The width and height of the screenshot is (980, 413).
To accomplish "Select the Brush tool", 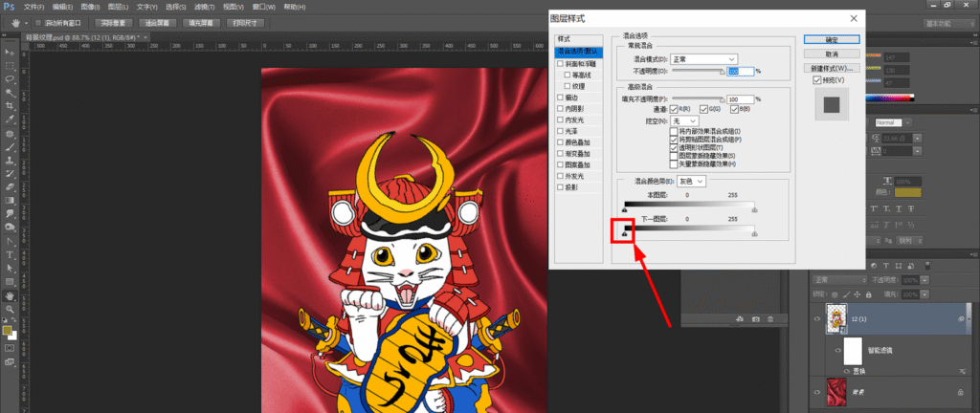I will (10, 148).
